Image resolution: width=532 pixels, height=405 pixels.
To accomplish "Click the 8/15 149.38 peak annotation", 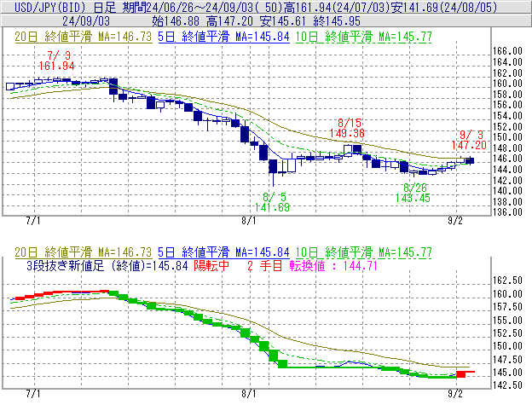I will (x=348, y=128).
